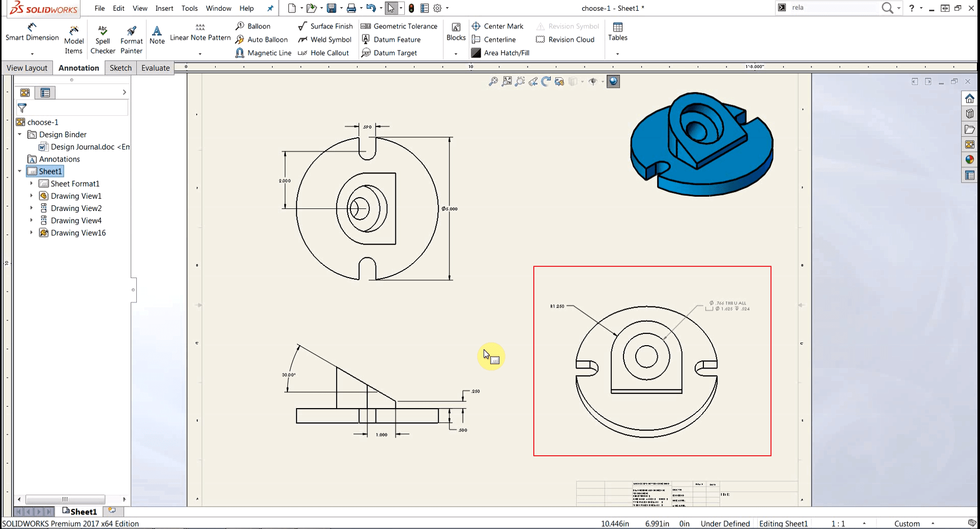Open the Tables tool

click(617, 31)
